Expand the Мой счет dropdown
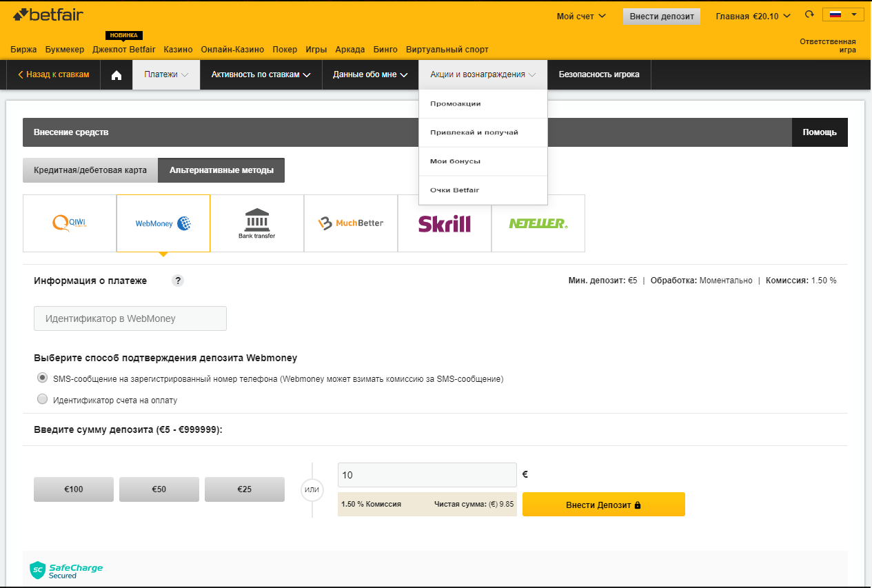Screen dimensions: 872x588 (x=581, y=16)
